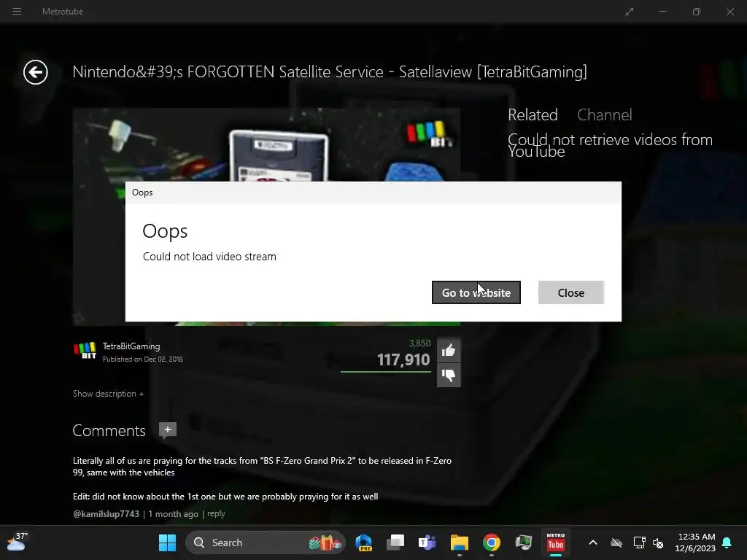This screenshot has height=560, width=747.
Task: Click the Comments heading
Action: (109, 430)
